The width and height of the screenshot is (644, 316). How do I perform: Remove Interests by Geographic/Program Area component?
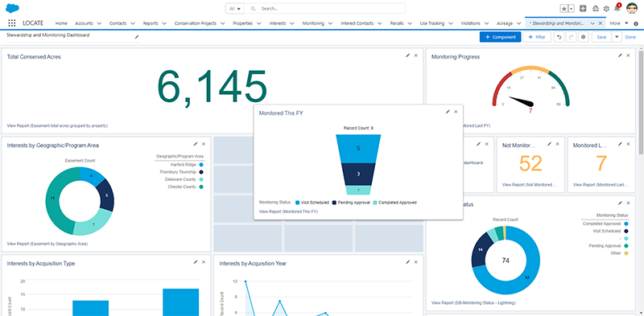[204, 144]
